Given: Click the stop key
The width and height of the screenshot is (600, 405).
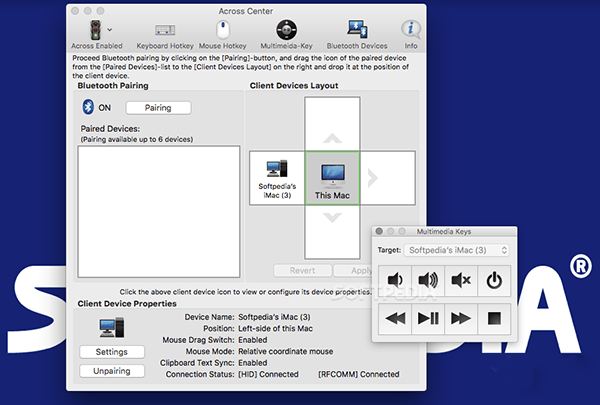Looking at the screenshot, I should click(494, 318).
